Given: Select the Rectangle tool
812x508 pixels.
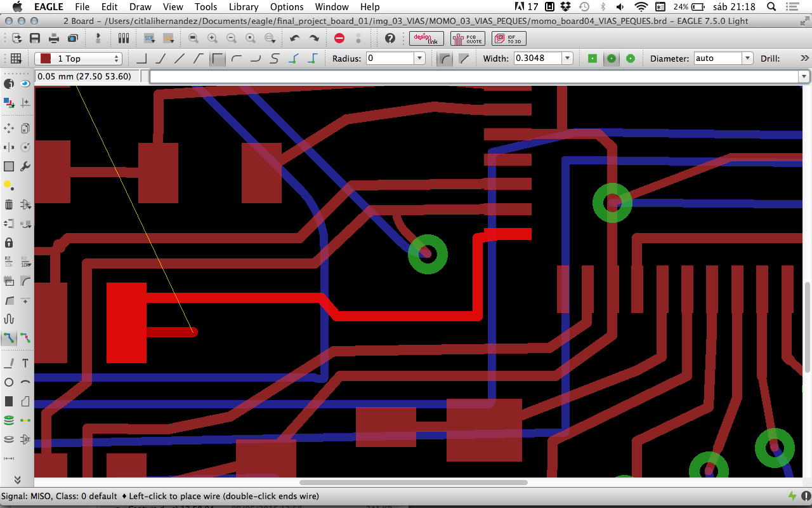Looking at the screenshot, I should pyautogui.click(x=9, y=401).
